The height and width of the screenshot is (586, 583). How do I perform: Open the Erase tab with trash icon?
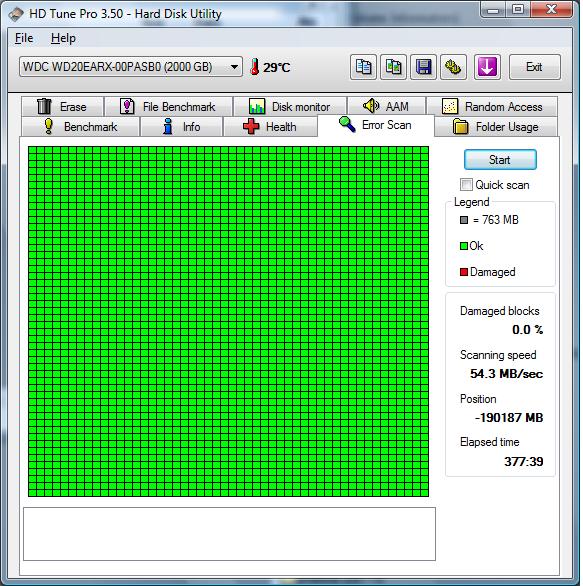click(62, 107)
